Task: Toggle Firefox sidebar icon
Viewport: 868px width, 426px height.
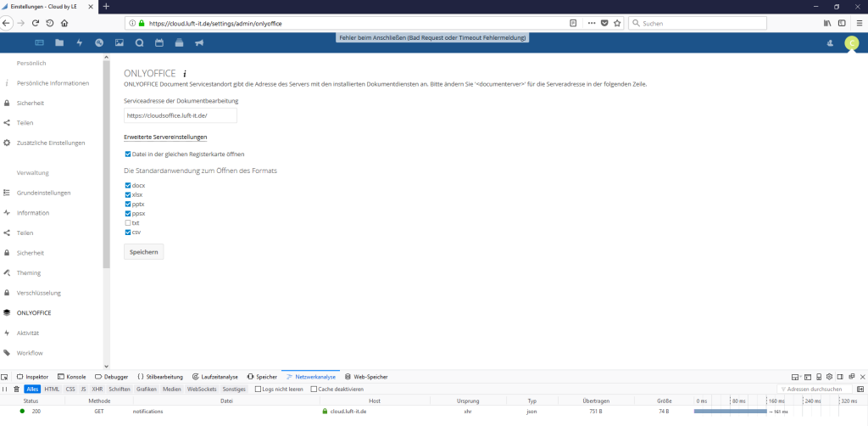Action: click(842, 23)
